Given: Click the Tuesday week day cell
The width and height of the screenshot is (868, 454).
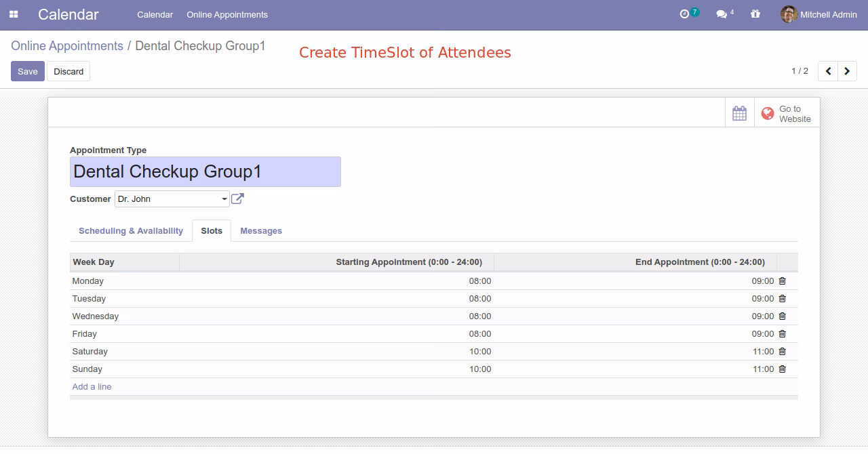Looking at the screenshot, I should [125, 298].
